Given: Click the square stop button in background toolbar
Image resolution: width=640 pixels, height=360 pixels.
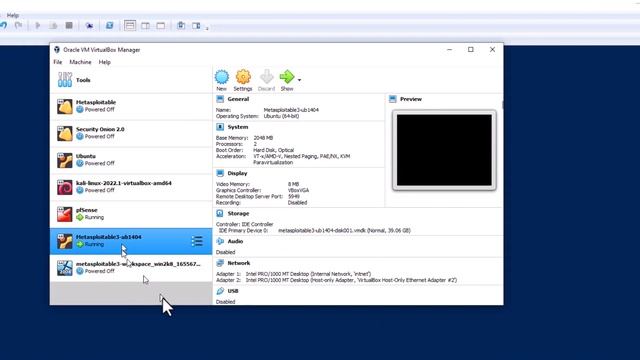Looking at the screenshot, I should (x=69, y=26).
